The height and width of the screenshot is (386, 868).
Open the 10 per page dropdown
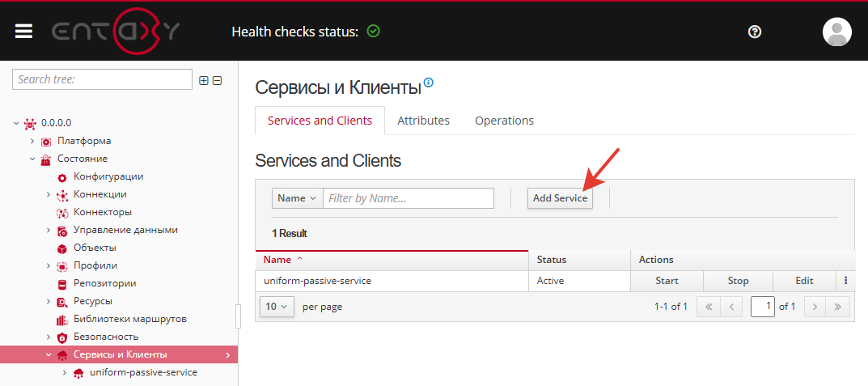[276, 307]
